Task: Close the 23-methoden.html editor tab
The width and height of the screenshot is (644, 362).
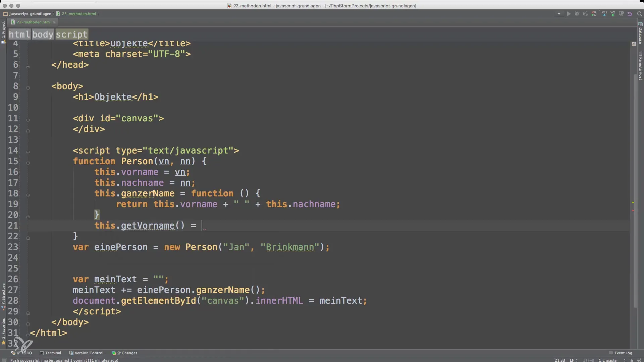Action: [x=54, y=22]
